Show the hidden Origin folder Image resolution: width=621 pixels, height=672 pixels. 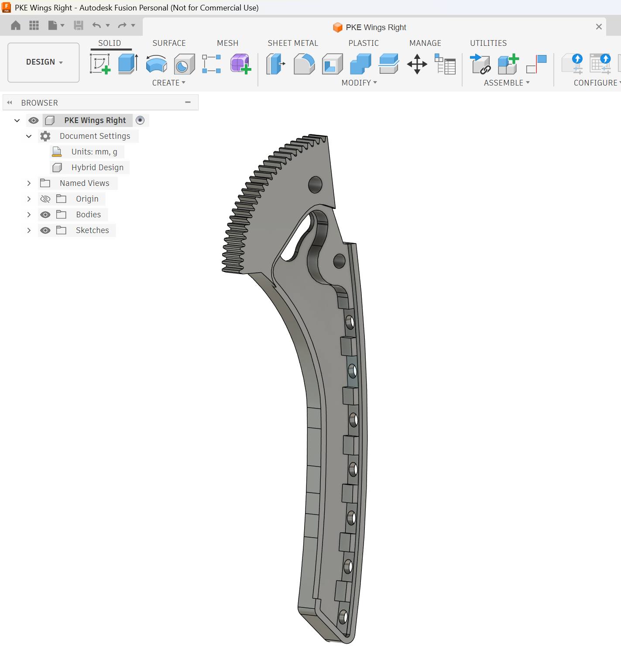pos(45,199)
